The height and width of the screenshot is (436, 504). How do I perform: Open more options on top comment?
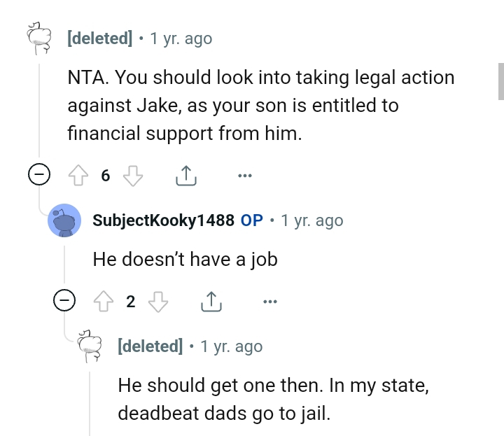tap(244, 176)
